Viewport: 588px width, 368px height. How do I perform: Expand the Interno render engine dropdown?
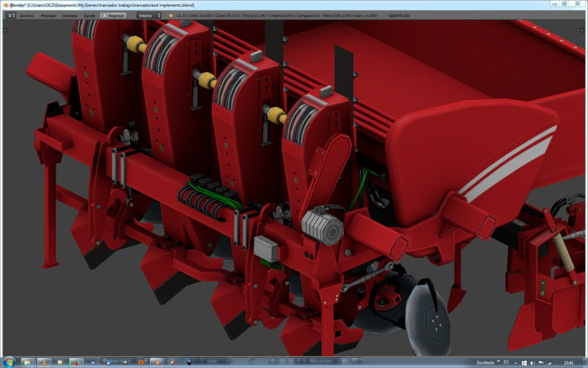pos(148,15)
